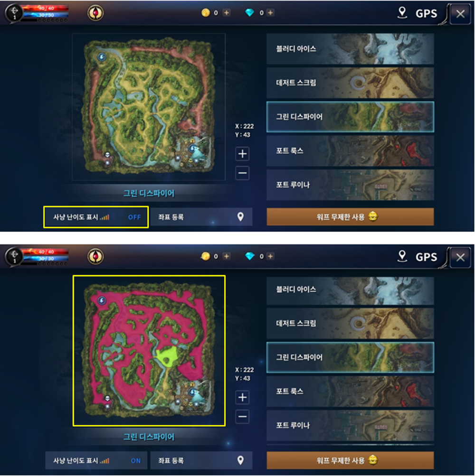Click zoom-in plus button on upper map
The width and height of the screenshot is (475, 476).
click(x=242, y=154)
